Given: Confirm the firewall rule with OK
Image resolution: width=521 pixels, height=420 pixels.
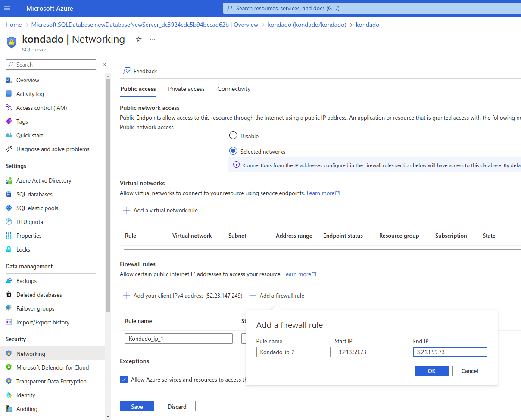Looking at the screenshot, I should tap(431, 371).
